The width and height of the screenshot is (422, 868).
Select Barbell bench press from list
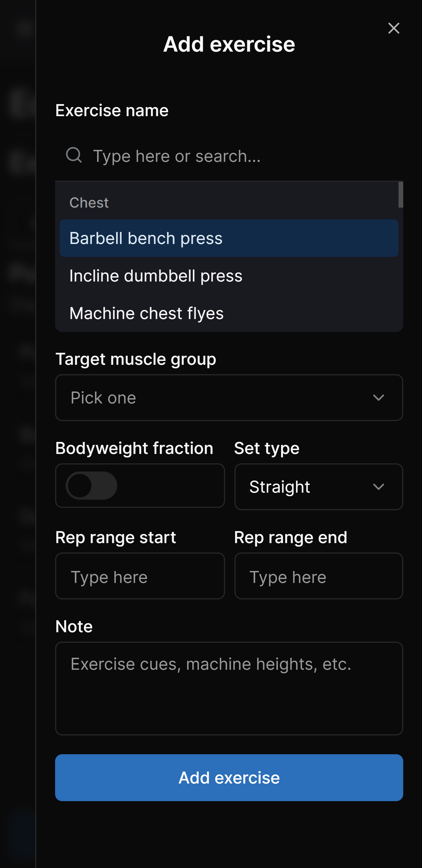[229, 238]
